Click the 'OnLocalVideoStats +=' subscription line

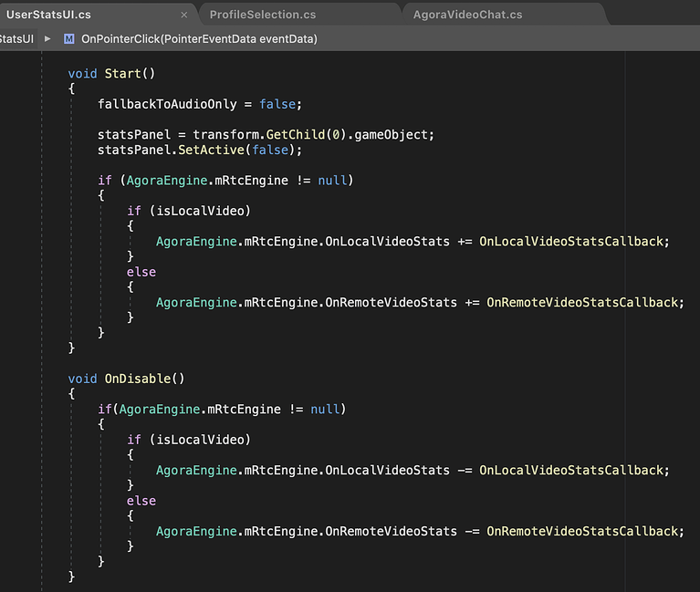coord(413,242)
